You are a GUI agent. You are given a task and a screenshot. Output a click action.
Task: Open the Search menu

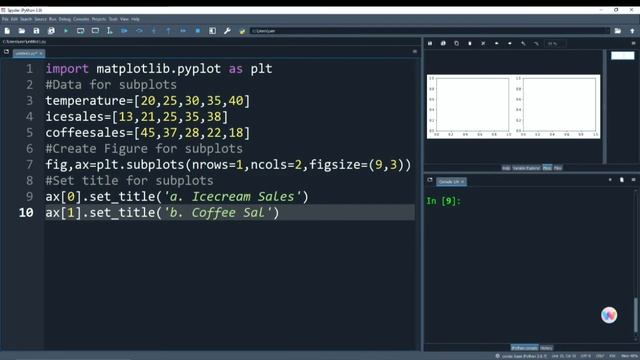26,19
